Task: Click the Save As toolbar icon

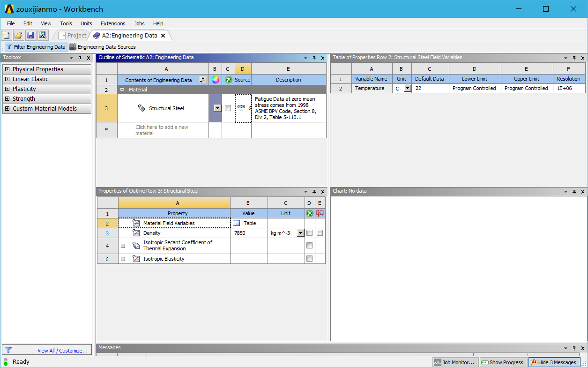Action: click(43, 35)
